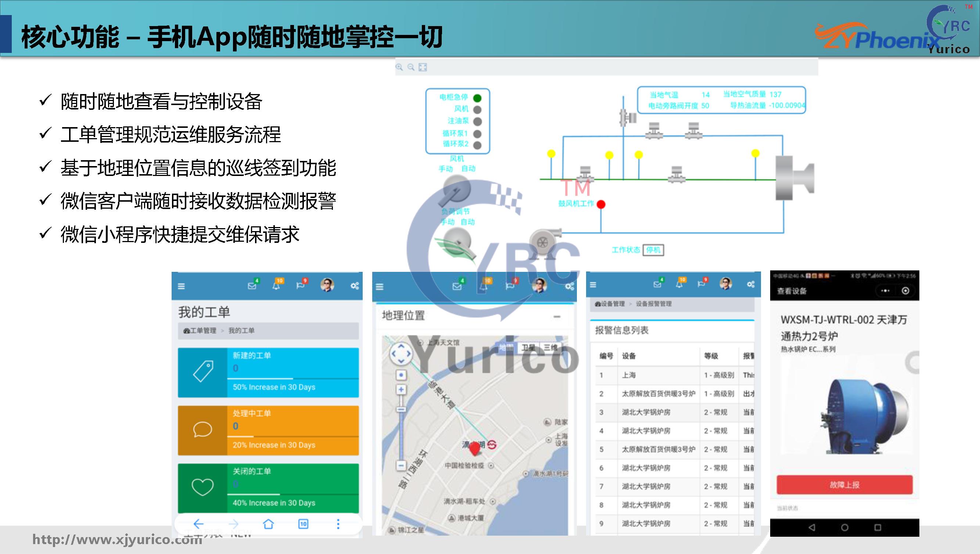Click the 等级 column header
980x554 pixels.
click(x=711, y=356)
